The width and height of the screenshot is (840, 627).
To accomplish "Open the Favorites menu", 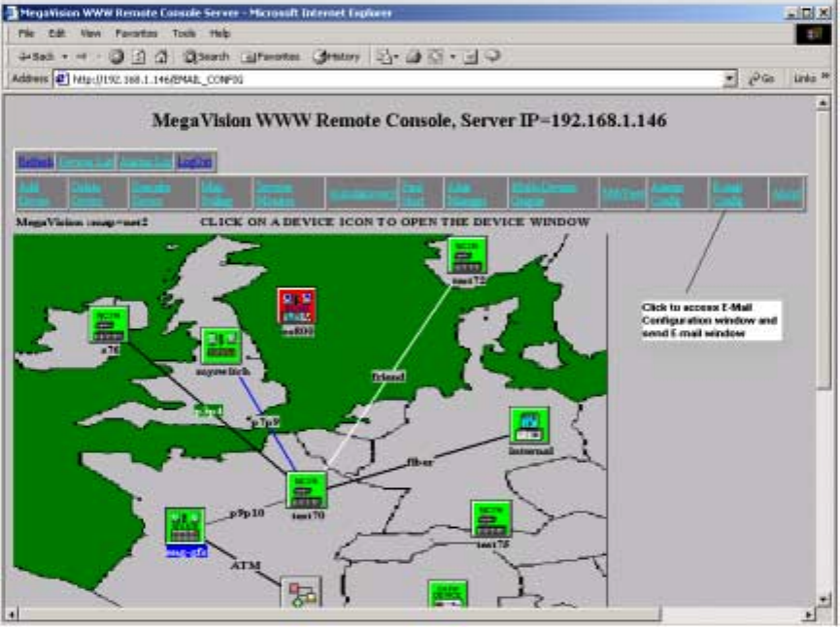I will pos(137,33).
